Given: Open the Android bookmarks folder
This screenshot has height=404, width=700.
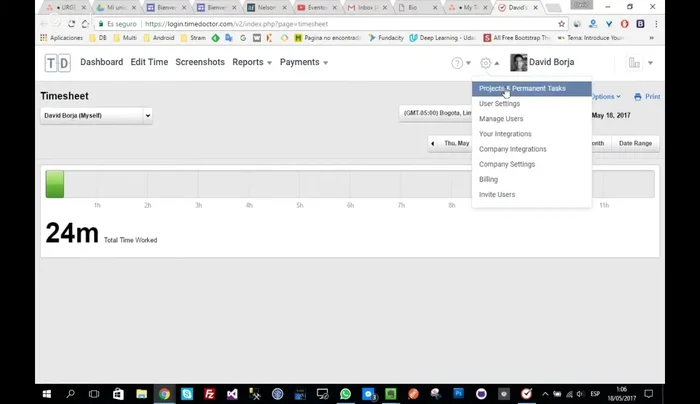Looking at the screenshot, I should pos(159,38).
